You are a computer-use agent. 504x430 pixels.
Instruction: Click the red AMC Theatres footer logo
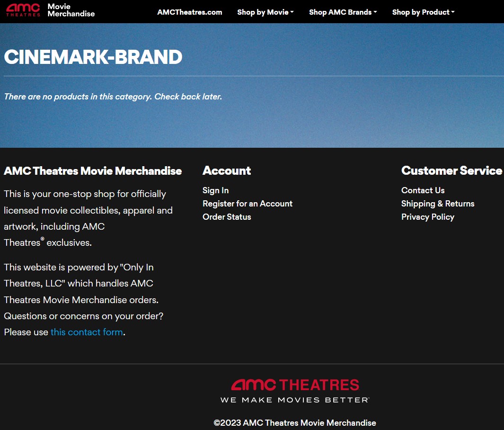[294, 385]
